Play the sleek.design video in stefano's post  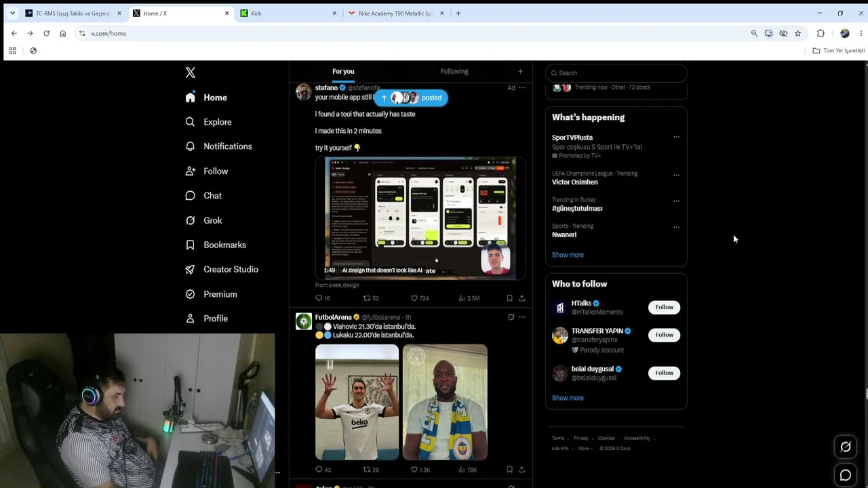(420, 218)
